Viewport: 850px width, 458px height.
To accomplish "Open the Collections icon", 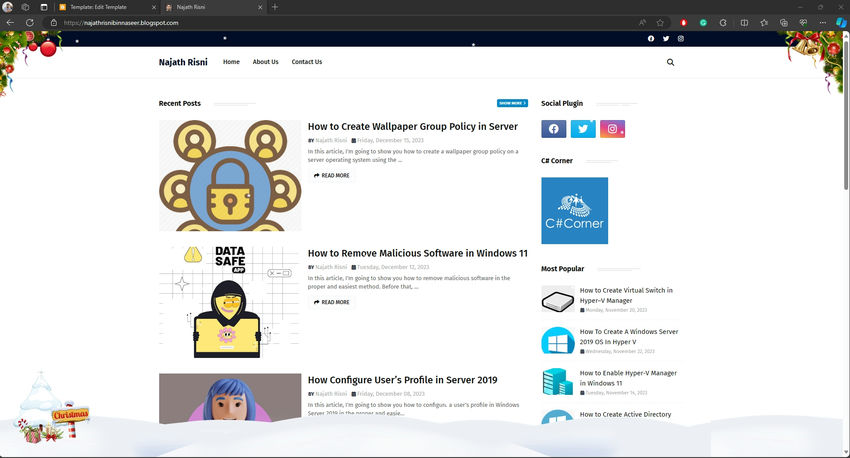I will coord(783,23).
